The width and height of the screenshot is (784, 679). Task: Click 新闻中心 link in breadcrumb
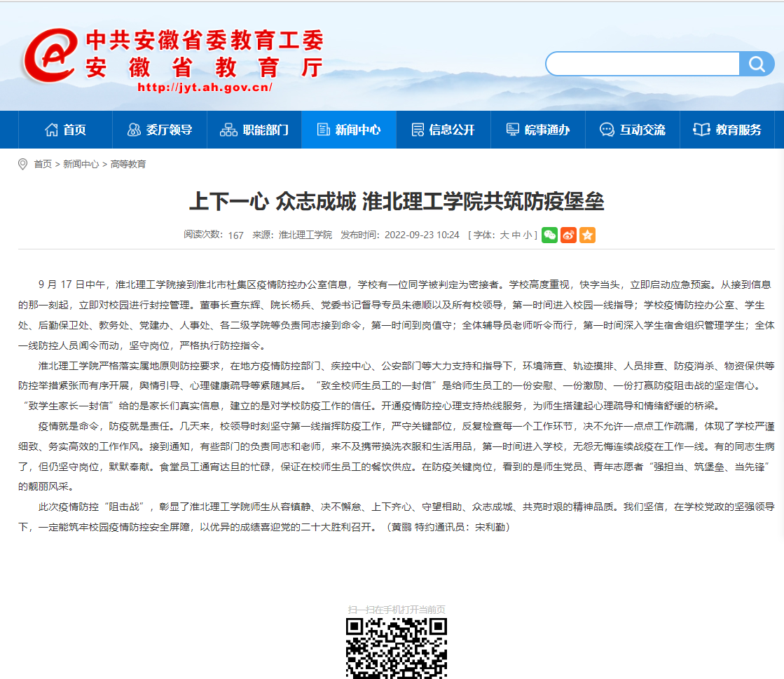tap(81, 164)
